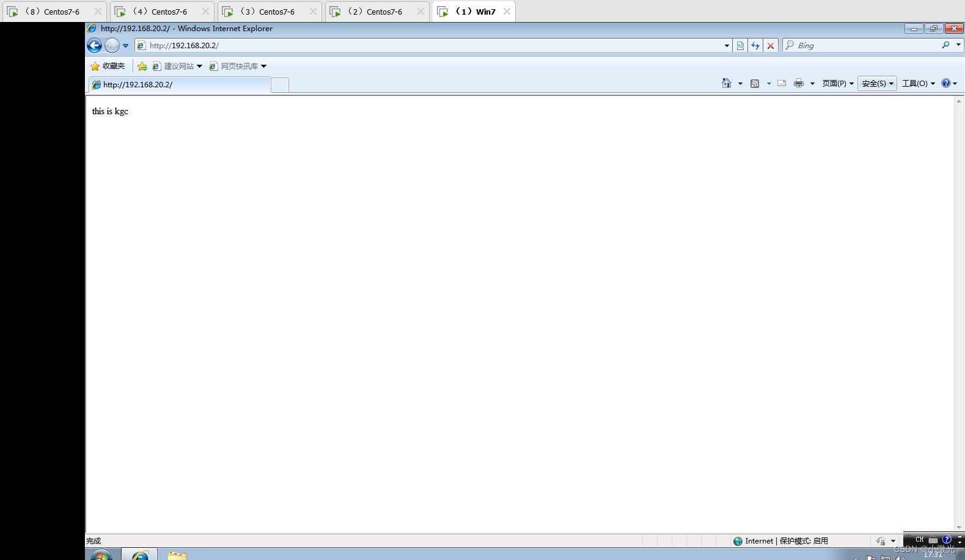Click the 完成 status bar text
Image resolution: width=965 pixels, height=560 pixels.
94,541
